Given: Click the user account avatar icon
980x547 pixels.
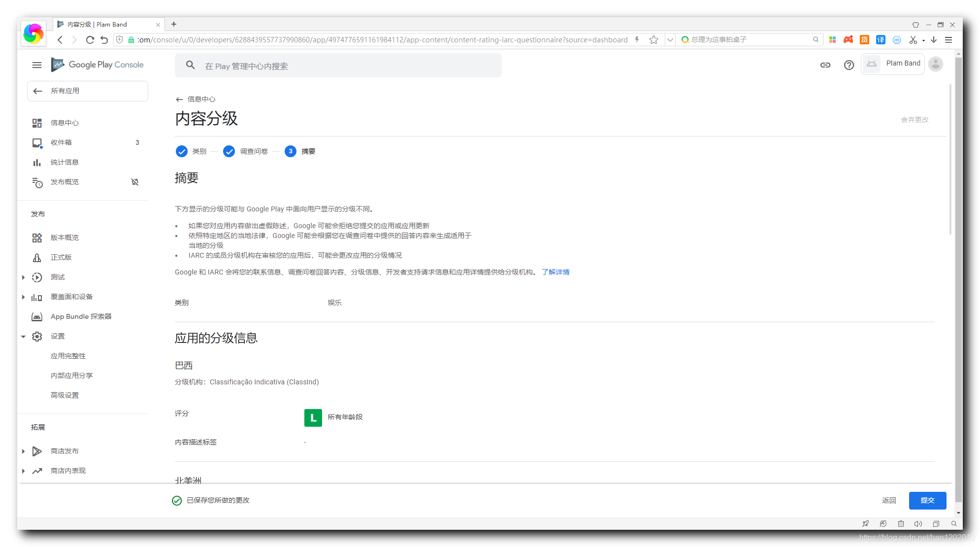Looking at the screenshot, I should pyautogui.click(x=936, y=64).
